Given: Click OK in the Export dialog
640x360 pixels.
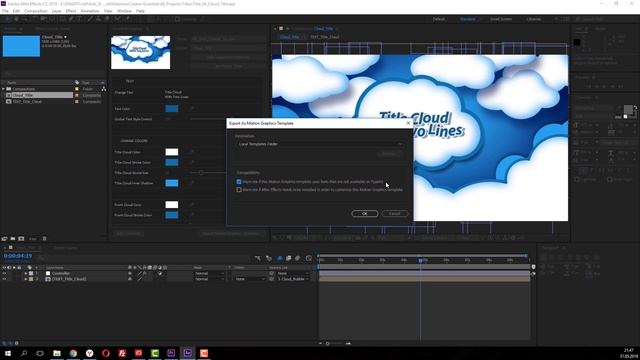Looking at the screenshot, I should pos(364,213).
